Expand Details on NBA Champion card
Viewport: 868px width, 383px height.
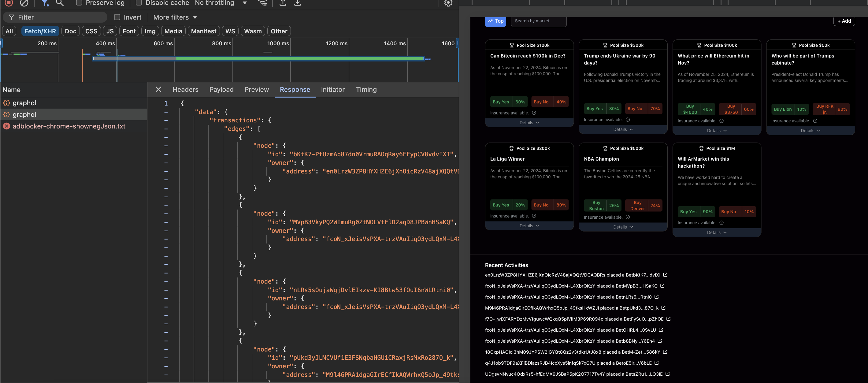[x=623, y=227]
